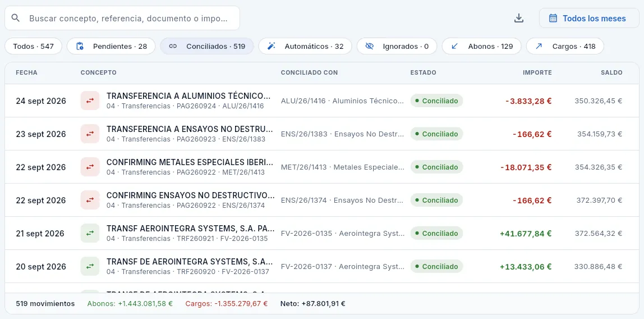The width and height of the screenshot is (644, 319).
Task: Click the down-left arrow icon on Abonos chip
Action: pos(454,47)
